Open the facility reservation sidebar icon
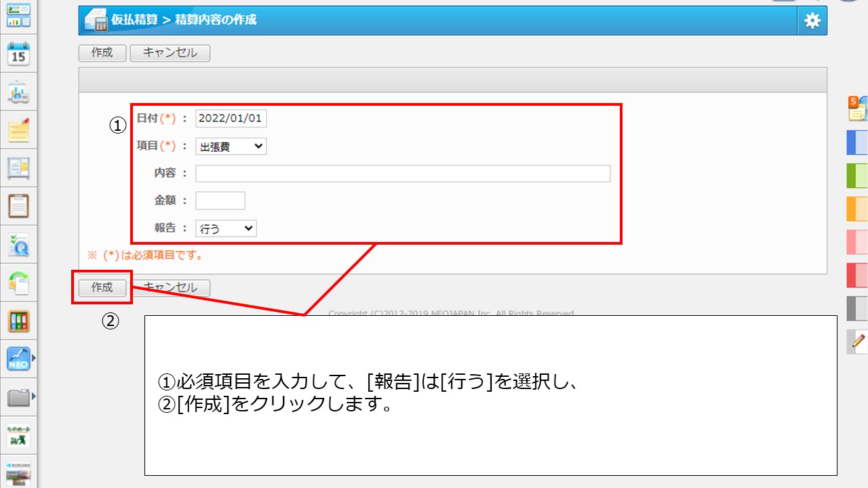 (x=18, y=91)
